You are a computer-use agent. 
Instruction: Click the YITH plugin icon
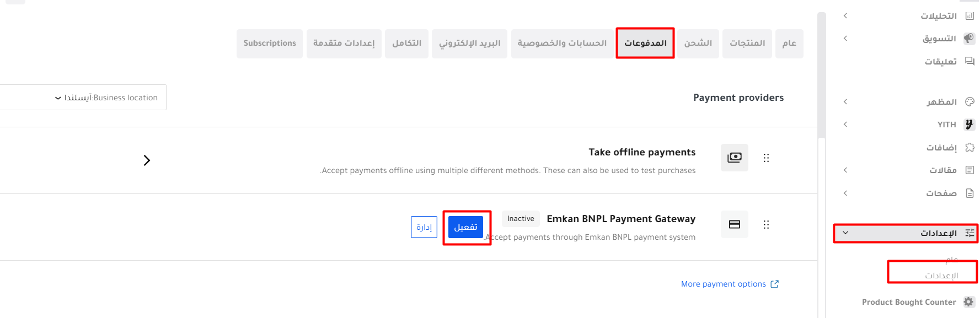point(969,125)
